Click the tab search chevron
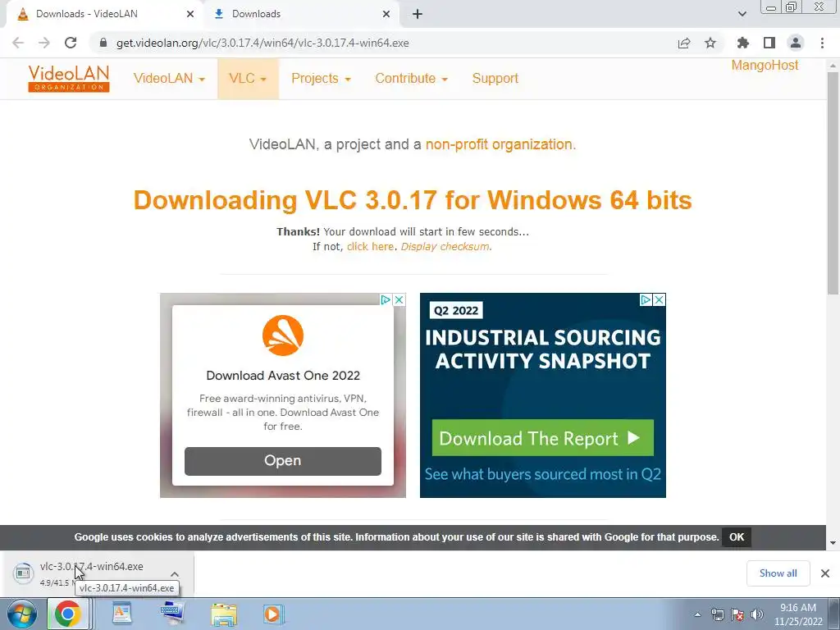This screenshot has height=630, width=840. tap(742, 14)
